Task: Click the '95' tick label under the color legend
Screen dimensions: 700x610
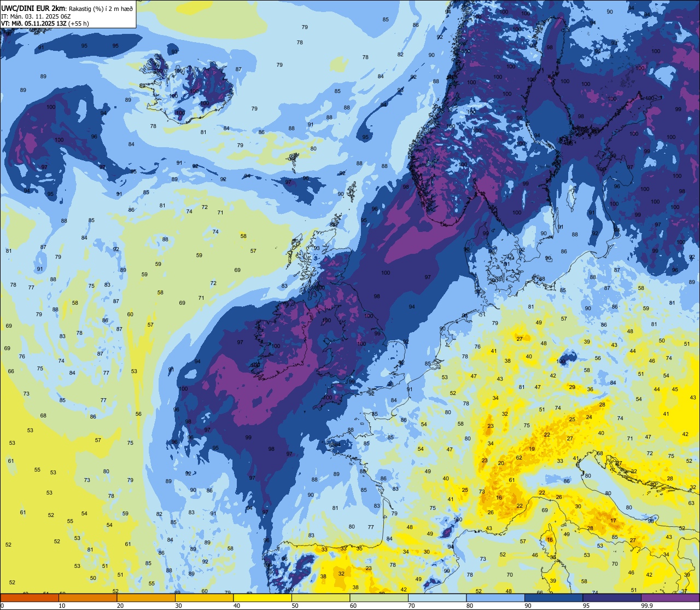Action: pos(586,606)
